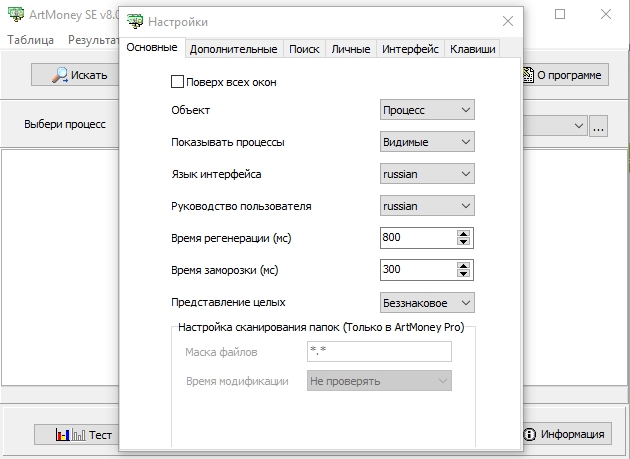The height and width of the screenshot is (459, 630).
Task: Open the Таблица menu
Action: [31, 40]
